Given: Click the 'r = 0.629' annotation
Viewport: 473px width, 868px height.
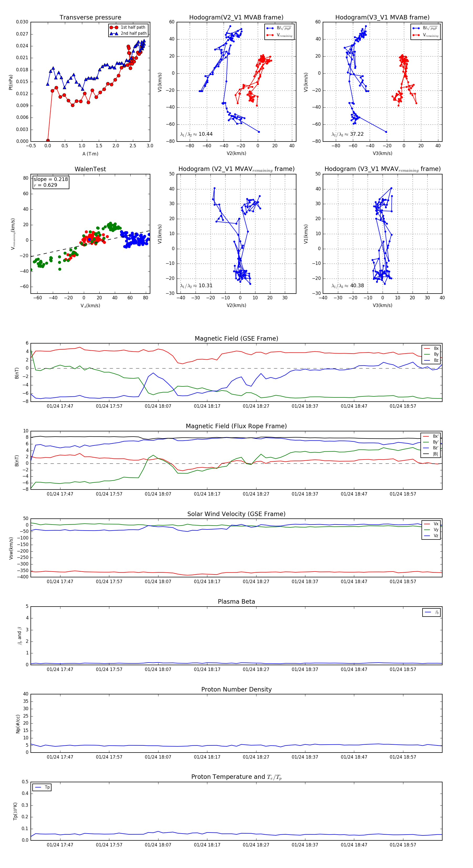Looking at the screenshot, I should 45,185.
